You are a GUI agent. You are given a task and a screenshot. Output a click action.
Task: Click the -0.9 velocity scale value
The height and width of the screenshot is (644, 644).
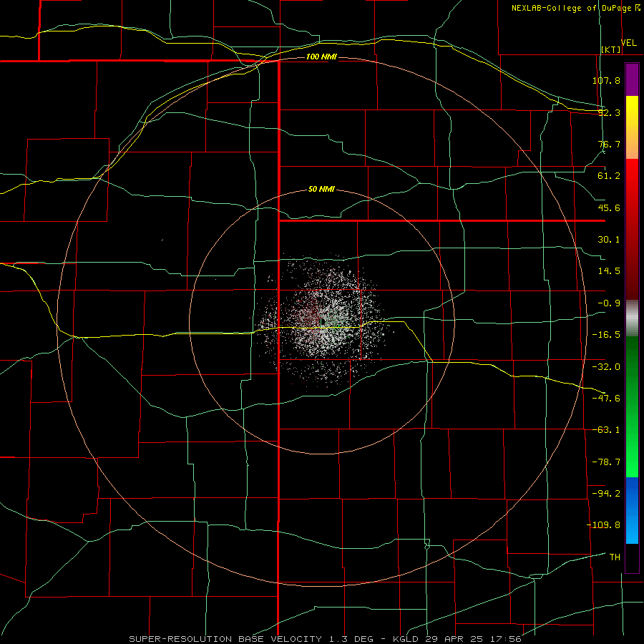(x=609, y=303)
